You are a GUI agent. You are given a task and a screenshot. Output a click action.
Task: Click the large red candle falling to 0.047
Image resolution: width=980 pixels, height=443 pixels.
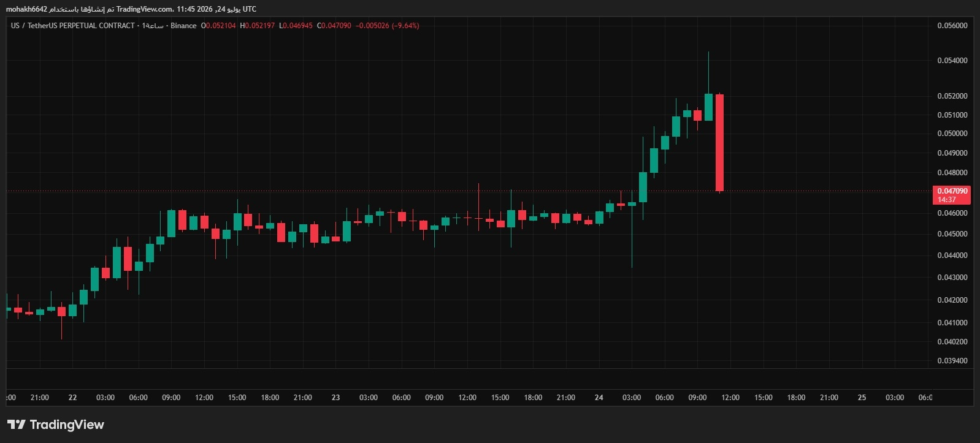(x=719, y=143)
